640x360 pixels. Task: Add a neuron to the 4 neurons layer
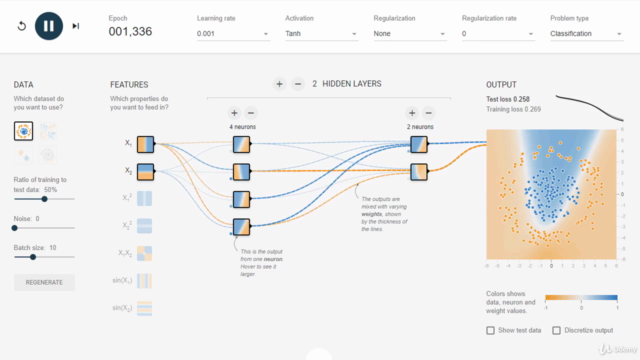pos(234,113)
